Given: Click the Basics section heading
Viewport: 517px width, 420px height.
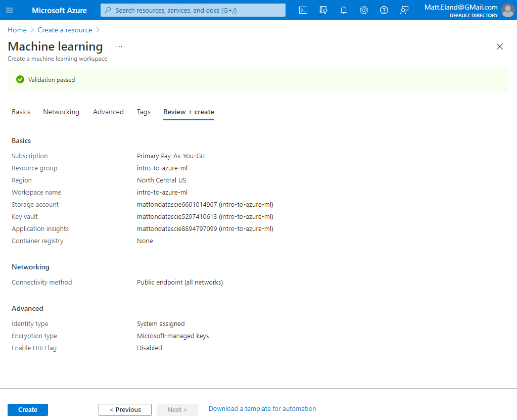Looking at the screenshot, I should 21,141.
